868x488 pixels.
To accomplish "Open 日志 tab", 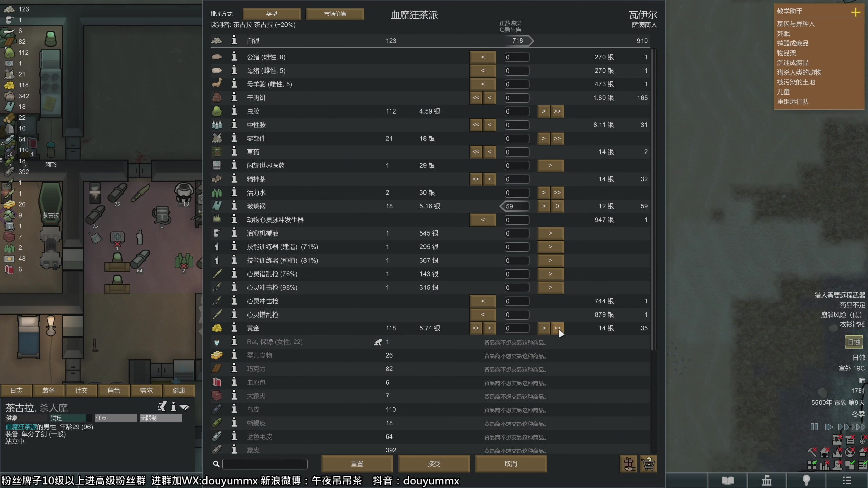I will pos(16,390).
